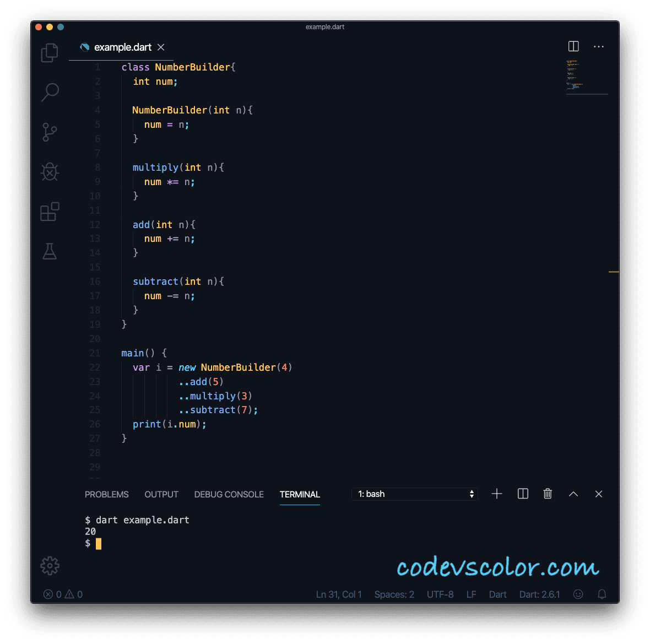Split the terminal panel
Screen dimensions: 650x644
coord(523,494)
